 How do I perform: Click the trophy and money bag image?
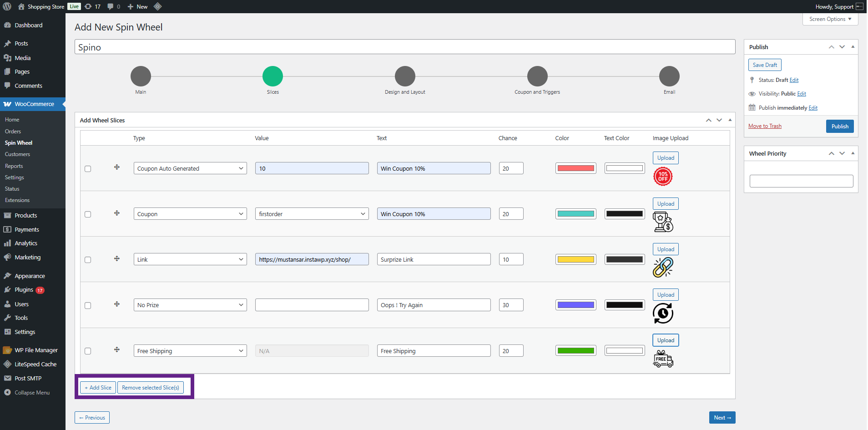(x=663, y=222)
